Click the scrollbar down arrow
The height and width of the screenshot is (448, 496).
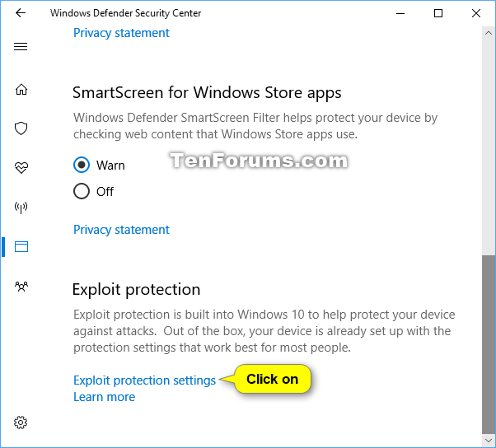[489, 440]
